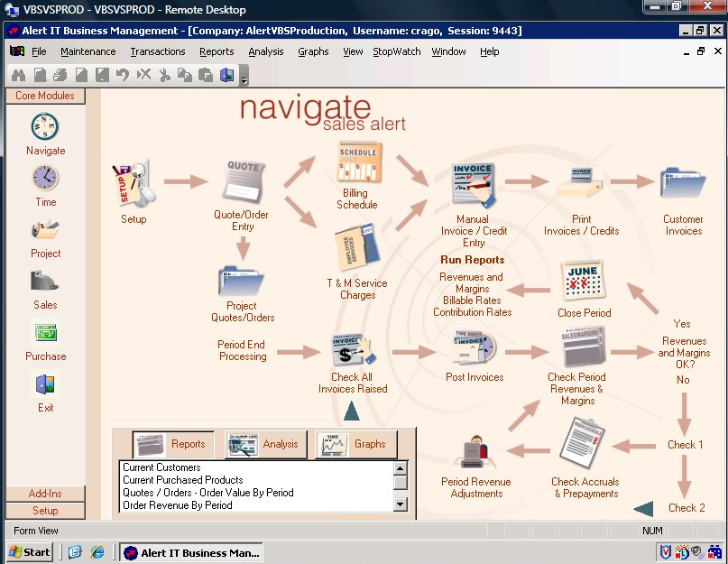Click the Undo toolbar icon
This screenshot has width=728, height=564.
pos(123,75)
